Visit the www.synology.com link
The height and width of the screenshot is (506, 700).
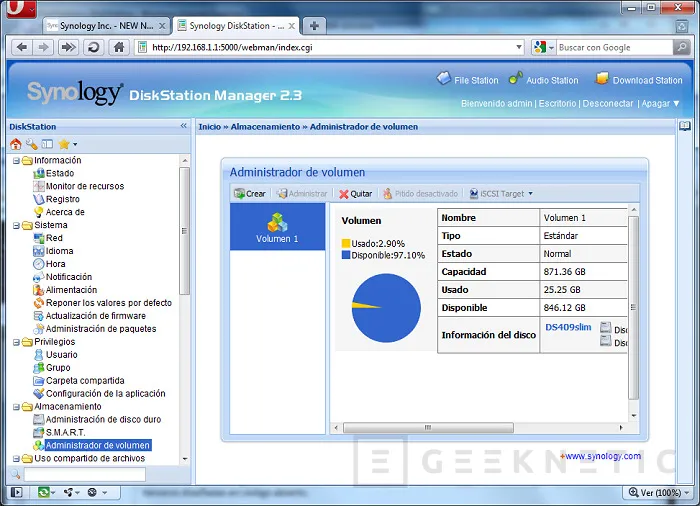coord(603,456)
